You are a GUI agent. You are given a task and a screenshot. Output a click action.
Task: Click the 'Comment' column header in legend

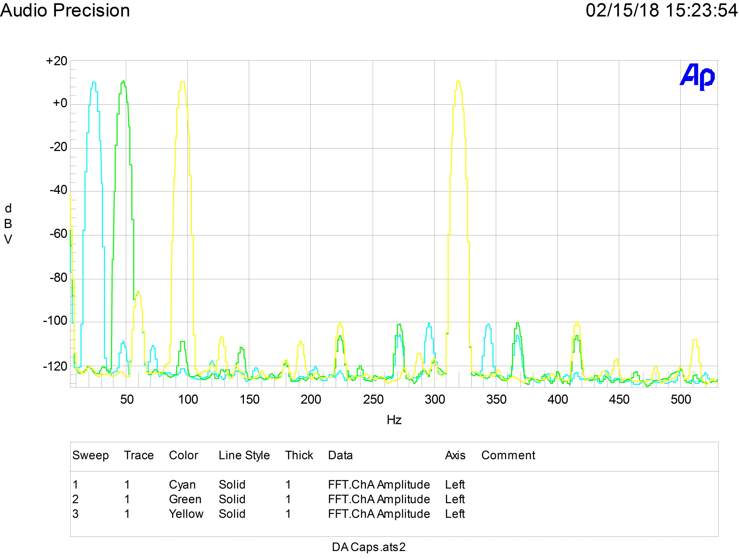[x=508, y=455]
